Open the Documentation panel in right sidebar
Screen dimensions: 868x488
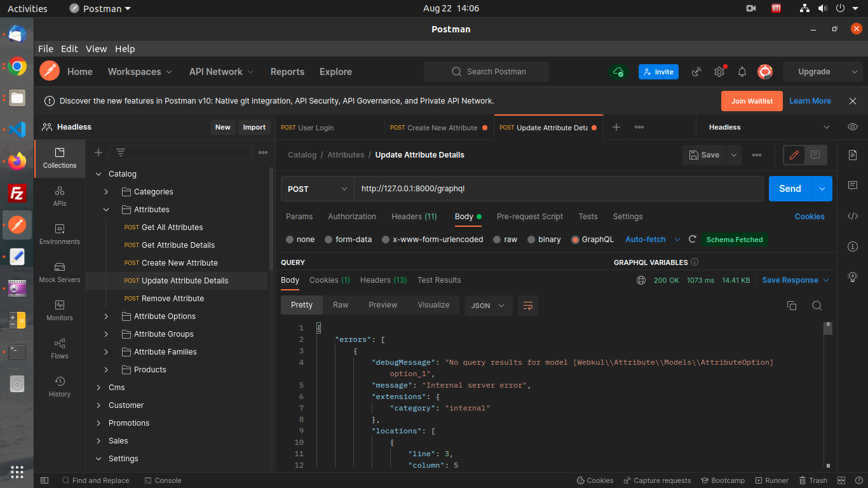(853, 154)
